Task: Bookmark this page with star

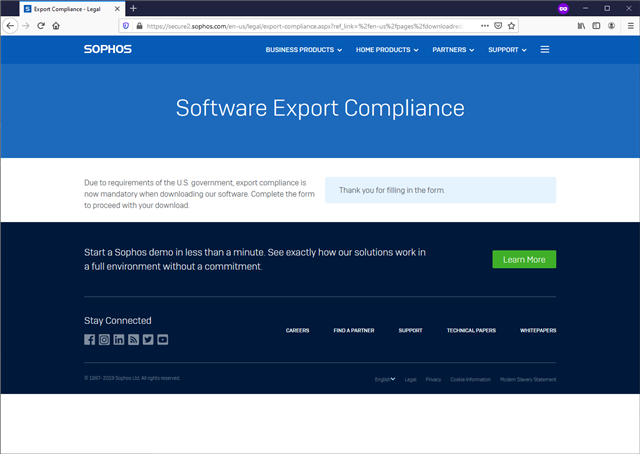Action: pos(511,26)
